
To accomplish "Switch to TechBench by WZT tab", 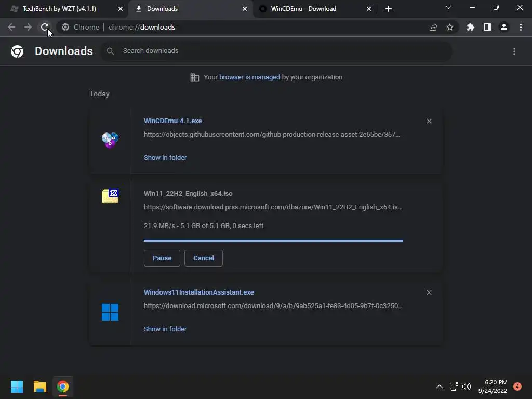I will tap(59, 9).
